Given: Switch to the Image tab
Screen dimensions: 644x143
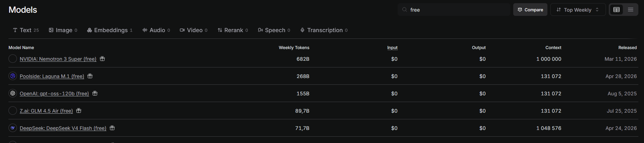Looking at the screenshot, I should (63, 30).
